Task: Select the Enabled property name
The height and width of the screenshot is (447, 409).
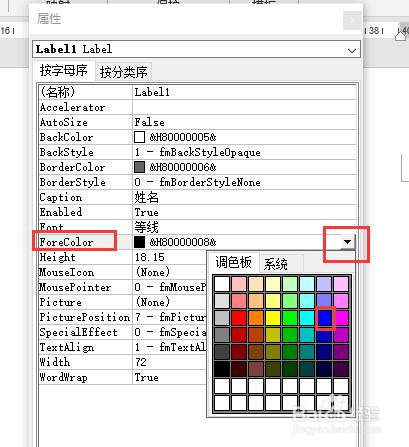Action: point(61,212)
